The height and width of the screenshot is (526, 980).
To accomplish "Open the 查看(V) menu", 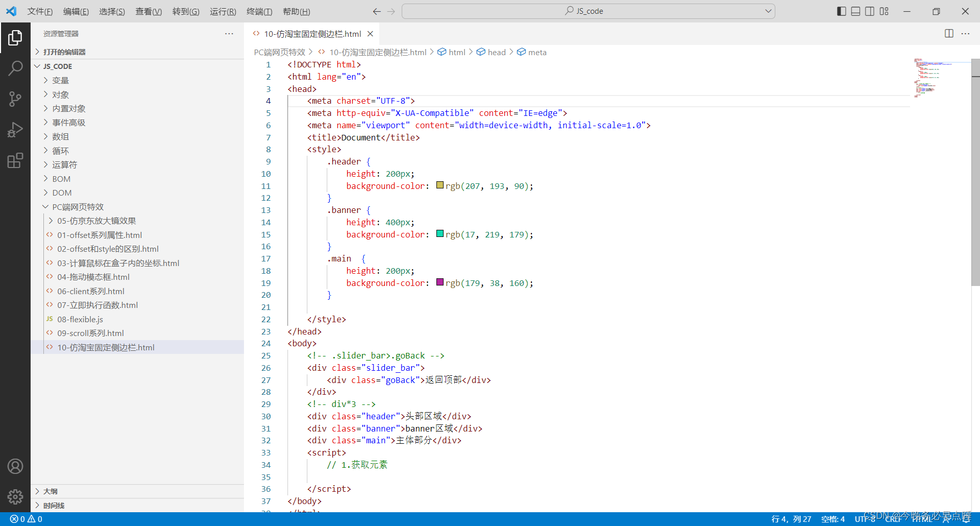I will pyautogui.click(x=149, y=11).
